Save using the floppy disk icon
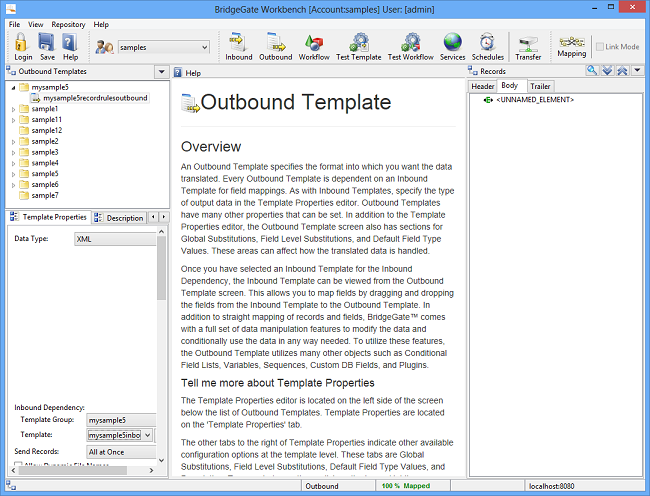650x496 pixels. [x=46, y=42]
